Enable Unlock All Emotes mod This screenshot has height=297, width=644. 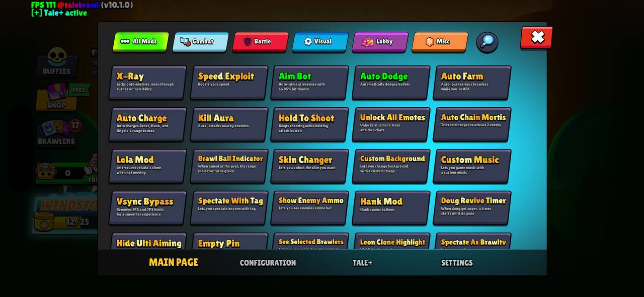click(391, 124)
